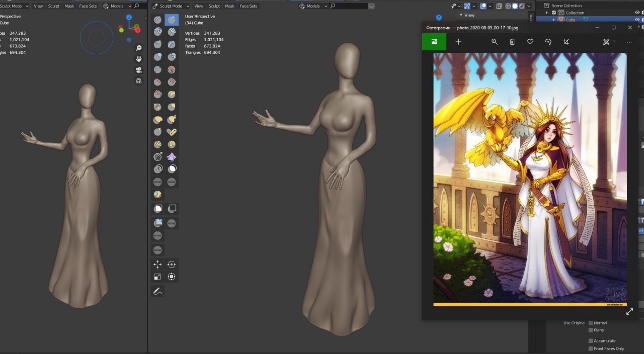644x354 pixels.
Task: Activate the Snake Hook brush
Action: tap(172, 119)
